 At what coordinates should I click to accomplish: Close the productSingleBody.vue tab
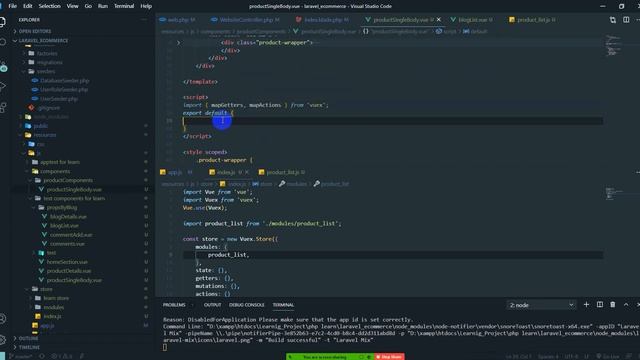[x=439, y=20]
